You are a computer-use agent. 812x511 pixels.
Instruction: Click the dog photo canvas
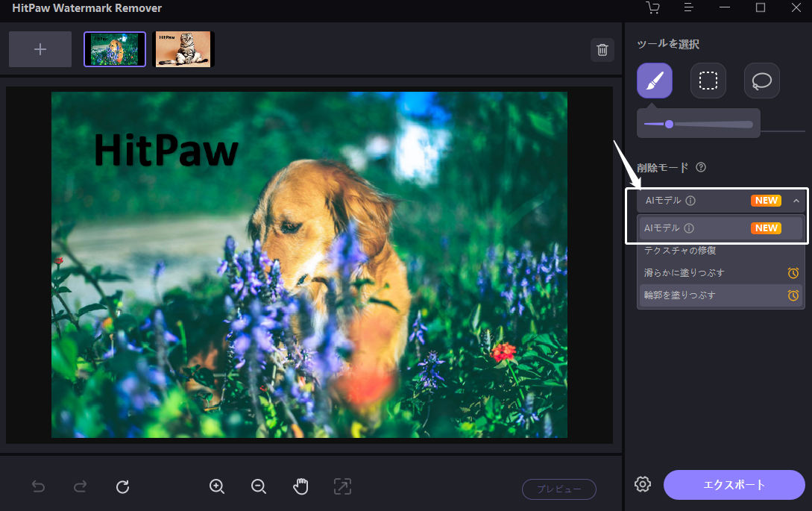(x=309, y=265)
